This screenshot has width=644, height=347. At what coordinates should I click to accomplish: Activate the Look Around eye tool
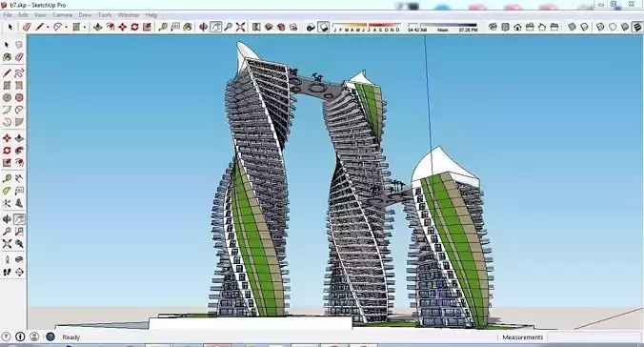click(19, 260)
